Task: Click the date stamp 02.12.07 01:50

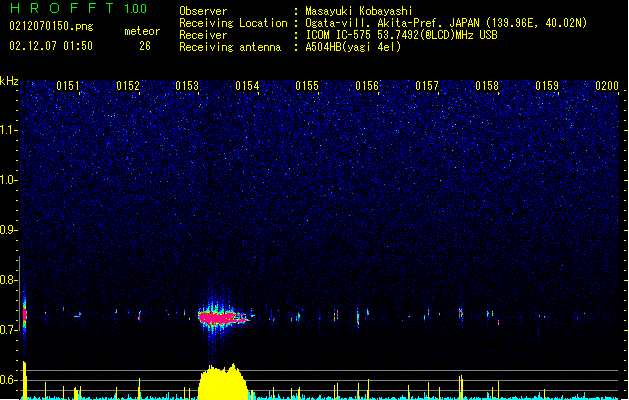Action: pos(50,46)
